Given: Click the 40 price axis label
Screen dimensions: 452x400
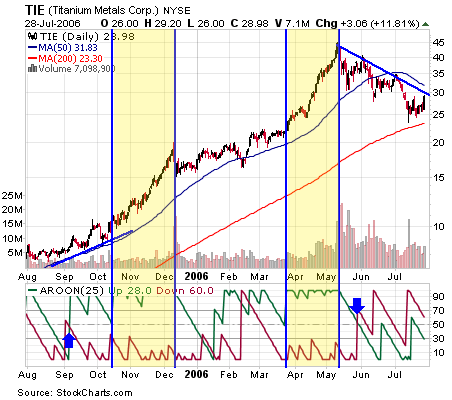Looking at the screenshot, I should (438, 58).
